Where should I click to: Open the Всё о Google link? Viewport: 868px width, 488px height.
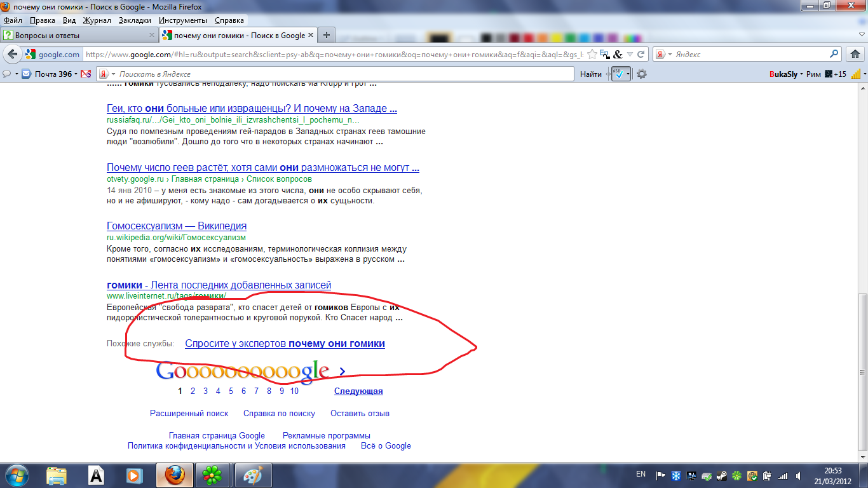386,446
